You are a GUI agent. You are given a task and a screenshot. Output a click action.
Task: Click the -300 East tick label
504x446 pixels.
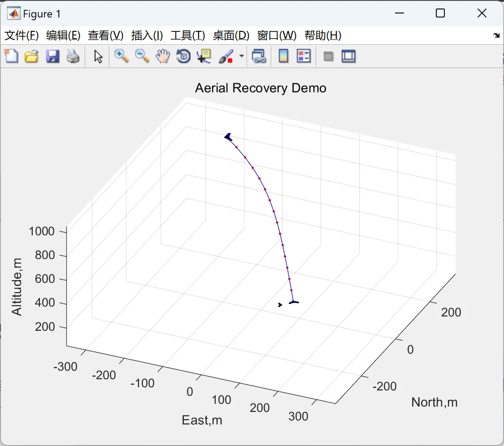pos(65,366)
